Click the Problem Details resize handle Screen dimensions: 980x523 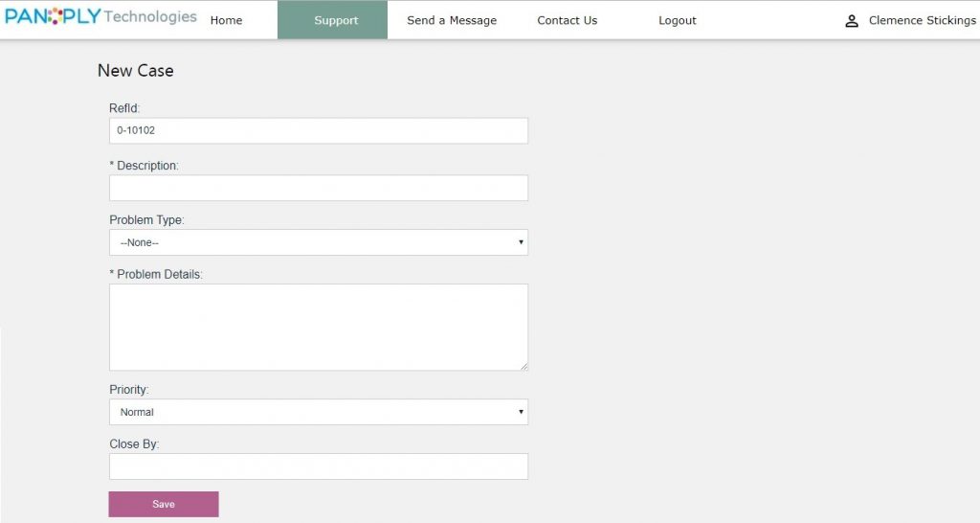[x=523, y=366]
